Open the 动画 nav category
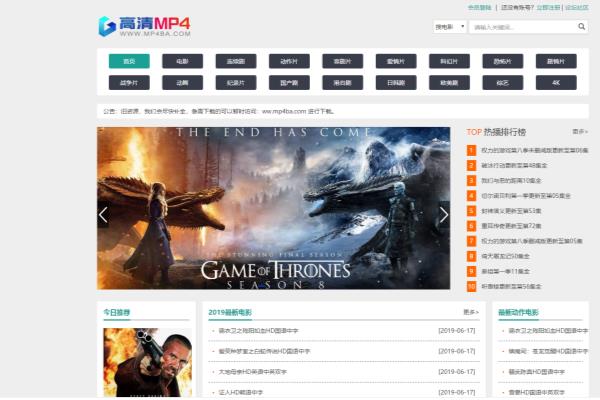 (183, 83)
